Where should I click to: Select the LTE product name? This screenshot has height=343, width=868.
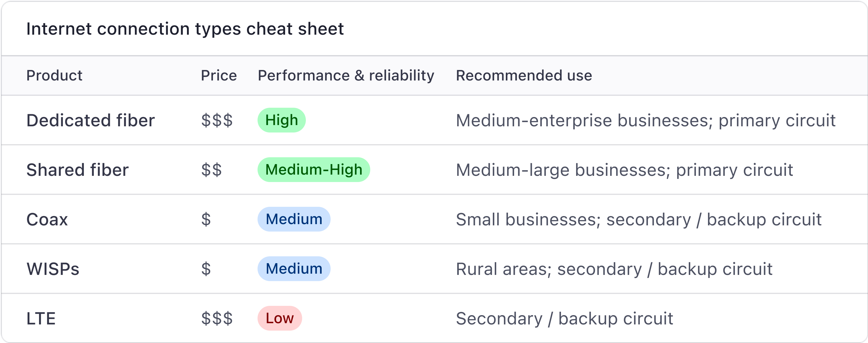(41, 319)
